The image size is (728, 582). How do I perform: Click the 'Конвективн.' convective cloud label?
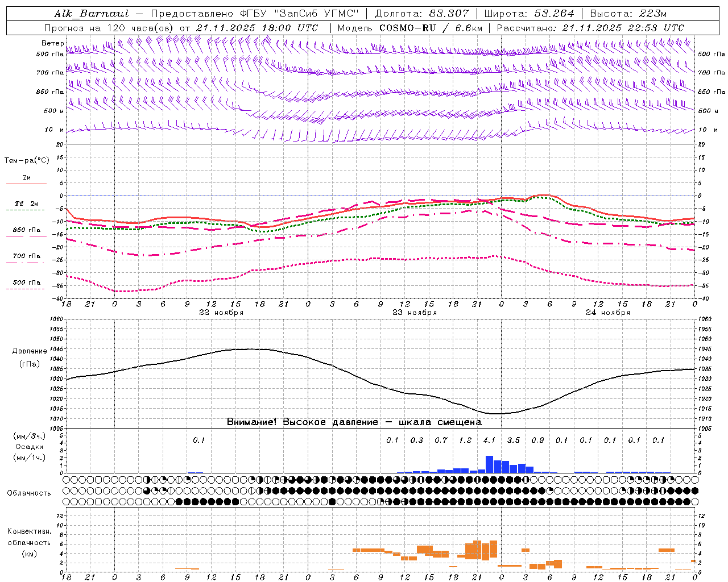(x=29, y=531)
